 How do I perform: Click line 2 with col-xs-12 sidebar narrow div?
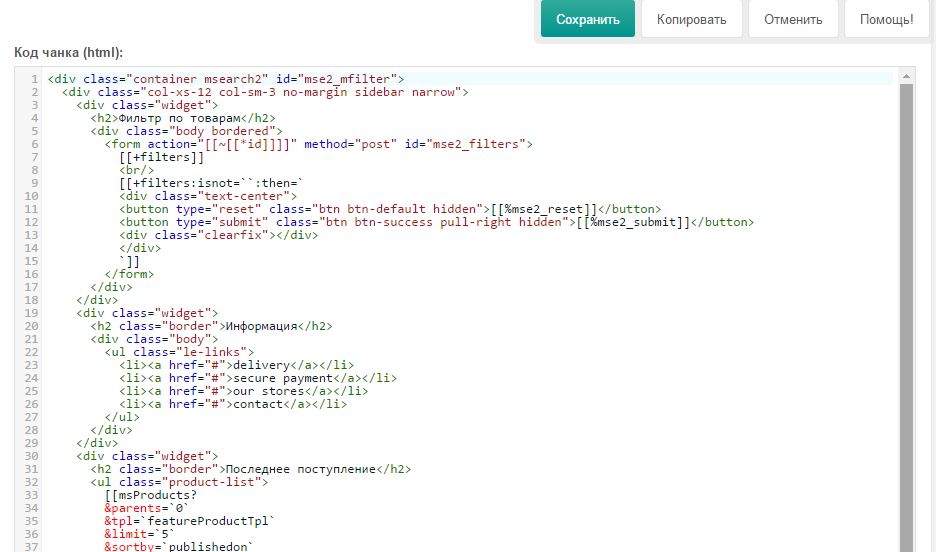[265, 92]
